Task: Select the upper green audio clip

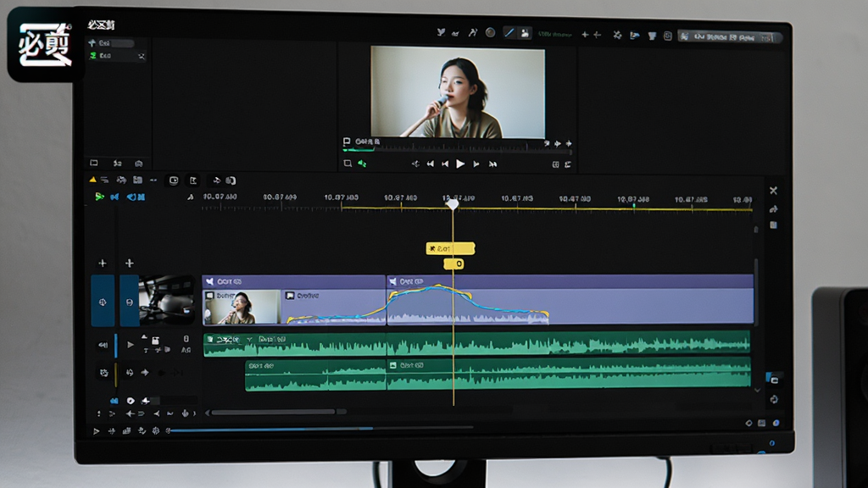Action: pos(476,344)
